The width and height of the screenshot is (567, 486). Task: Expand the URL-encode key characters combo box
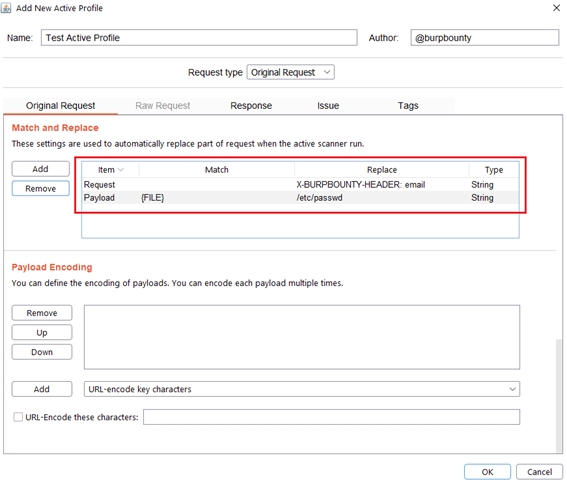point(302,389)
